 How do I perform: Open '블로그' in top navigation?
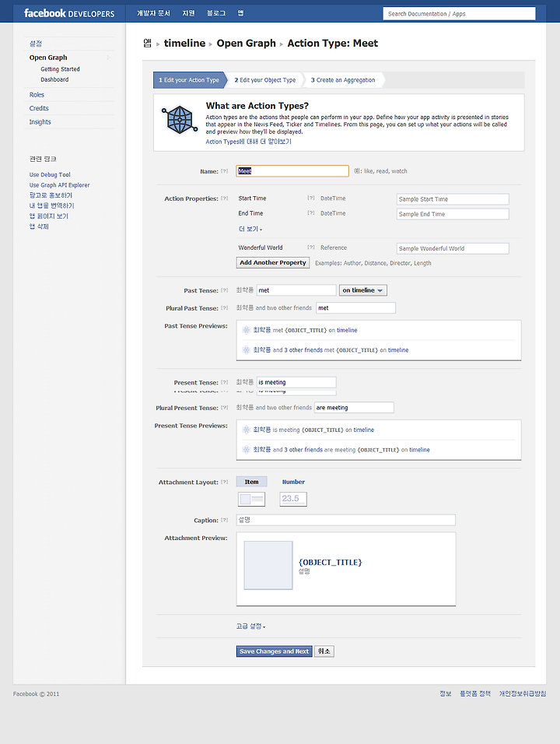pos(215,13)
